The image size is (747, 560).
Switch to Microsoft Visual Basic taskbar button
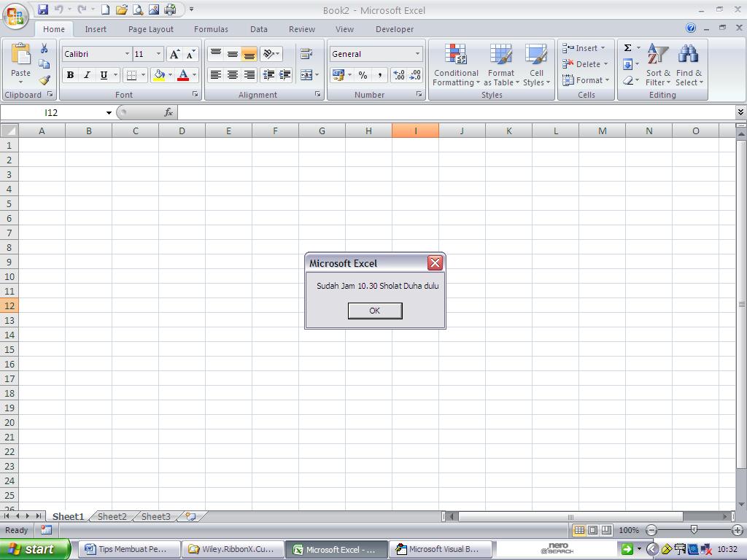tap(441, 549)
